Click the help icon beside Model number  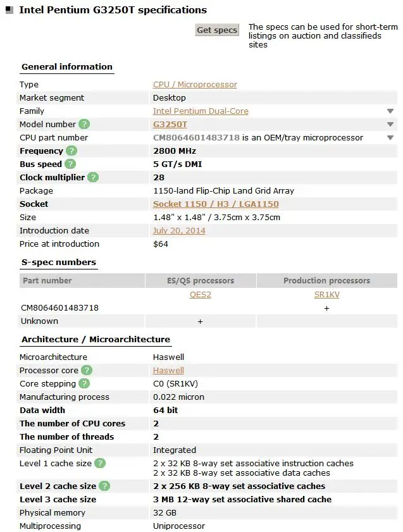click(84, 125)
